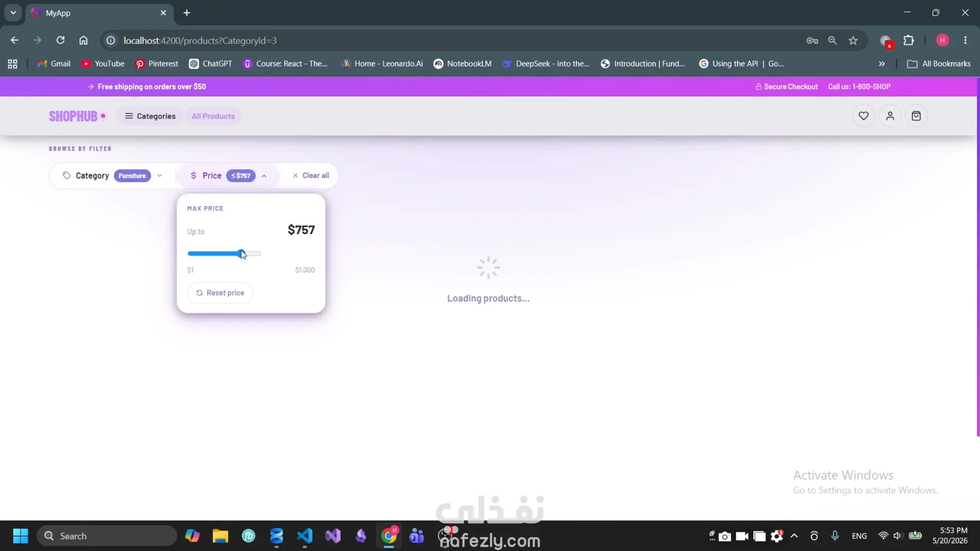The width and height of the screenshot is (980, 551).
Task: Open Visual Studio from taskbar
Action: 333,536
